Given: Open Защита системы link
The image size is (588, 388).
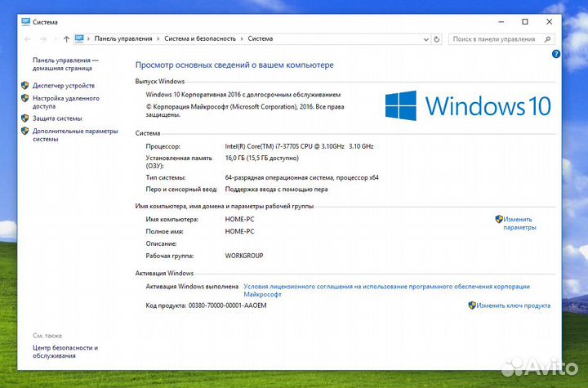Looking at the screenshot, I should 57,118.
